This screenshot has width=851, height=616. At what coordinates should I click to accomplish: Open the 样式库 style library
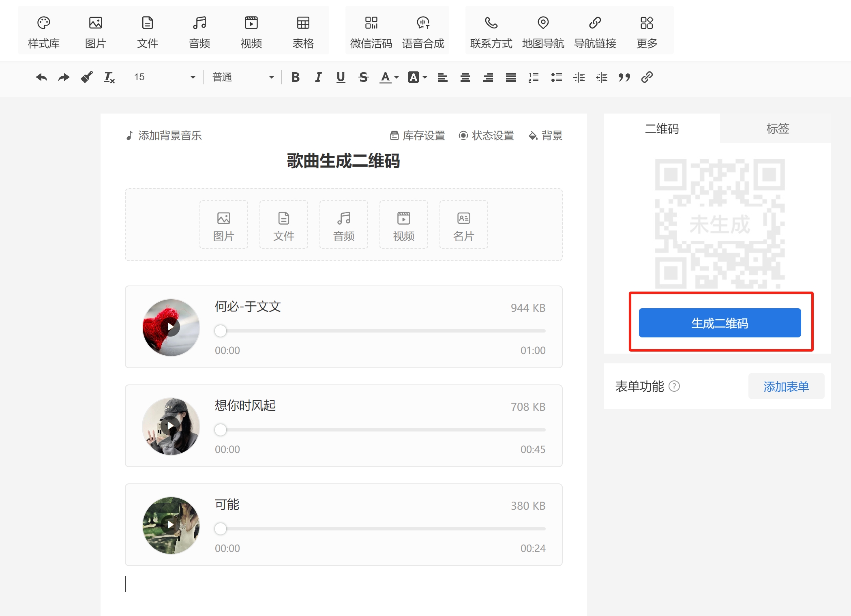pos(44,32)
